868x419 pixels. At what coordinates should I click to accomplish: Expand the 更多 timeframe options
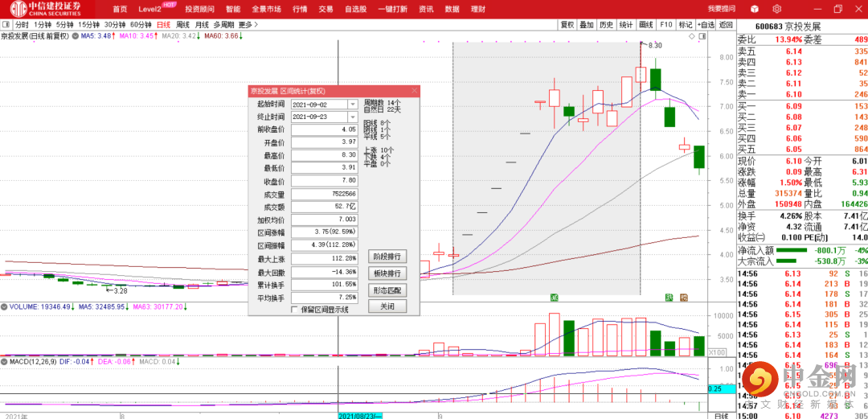pos(245,25)
